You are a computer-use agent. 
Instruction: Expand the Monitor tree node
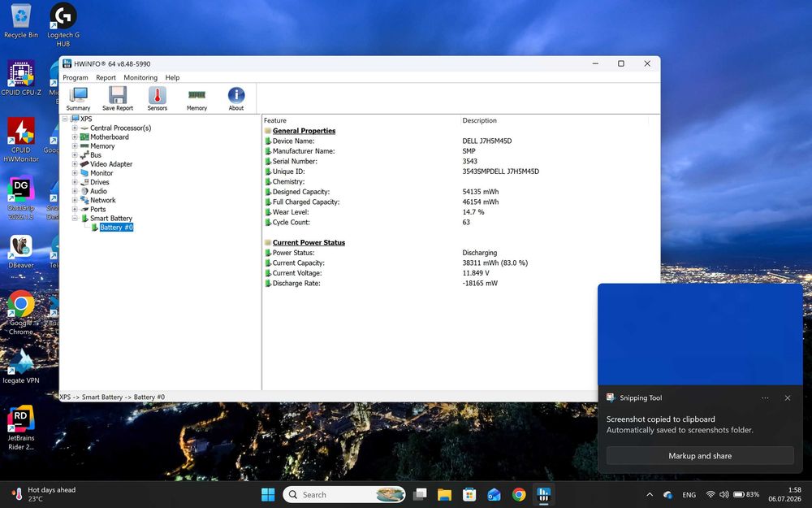tap(75, 173)
